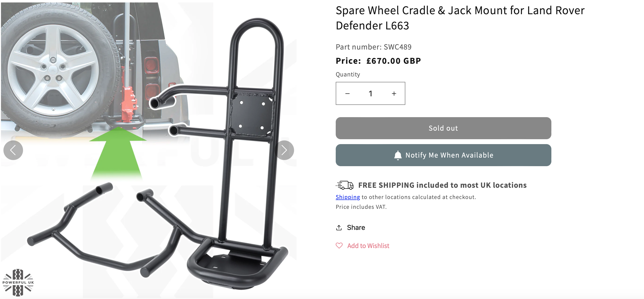
Task: Click the £670.00 GBP price text
Action: (x=394, y=61)
